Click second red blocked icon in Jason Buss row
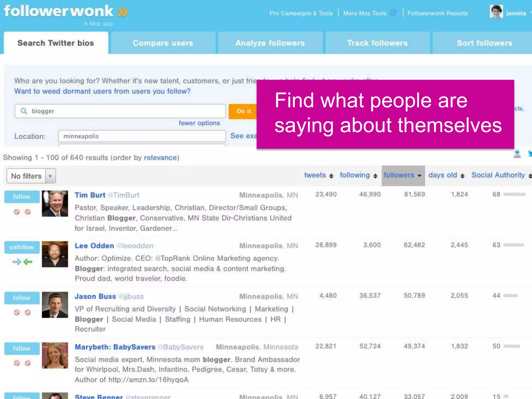 [28, 312]
